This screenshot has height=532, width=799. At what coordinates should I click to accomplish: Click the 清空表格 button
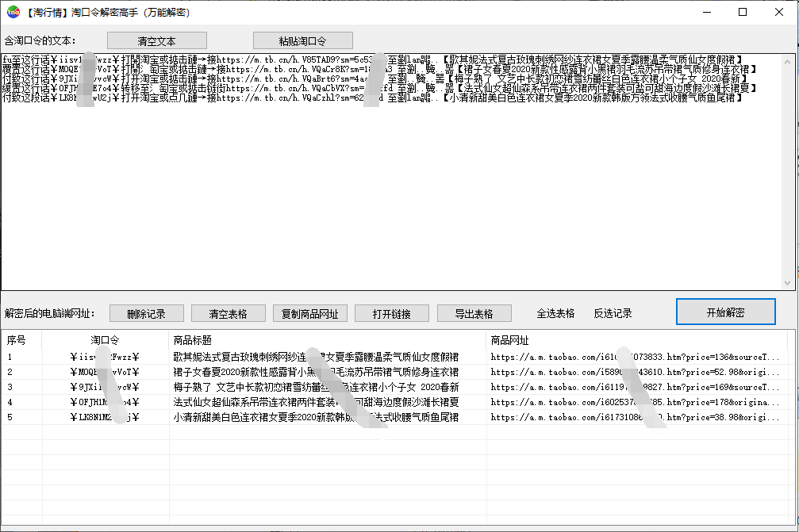[x=229, y=314]
